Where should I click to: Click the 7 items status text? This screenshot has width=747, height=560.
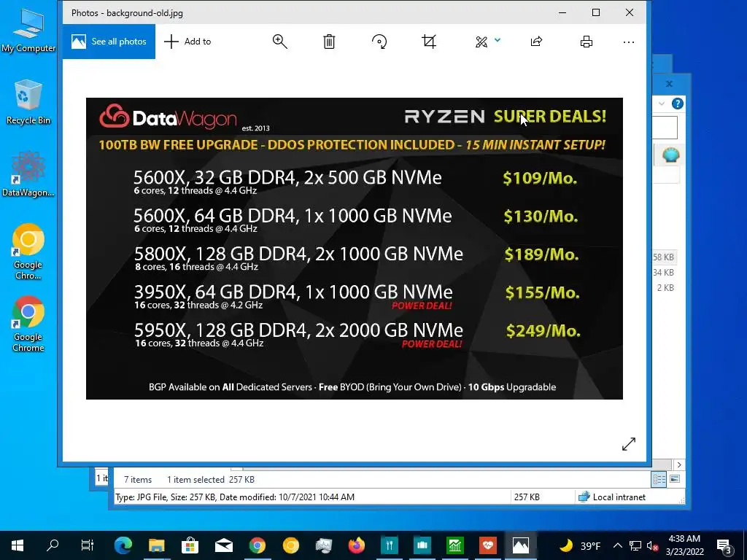point(138,480)
